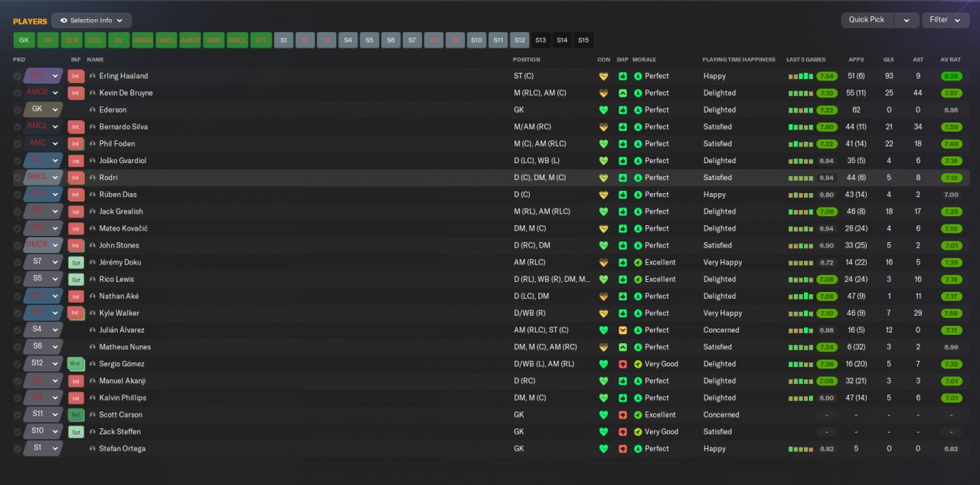Viewport: 980px width, 485px height.
Task: Toggle the picked circle for Rúben Dias
Action: [17, 195]
